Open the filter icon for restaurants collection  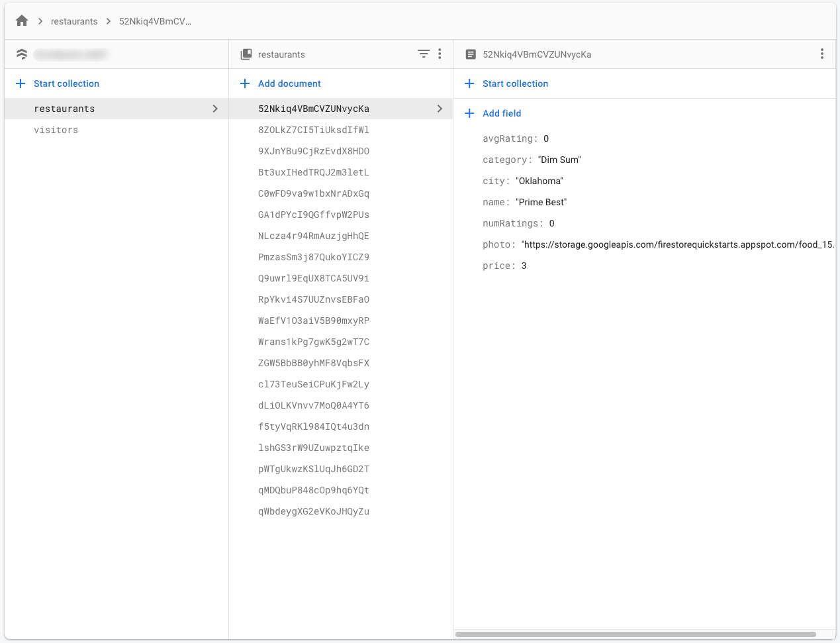point(424,54)
